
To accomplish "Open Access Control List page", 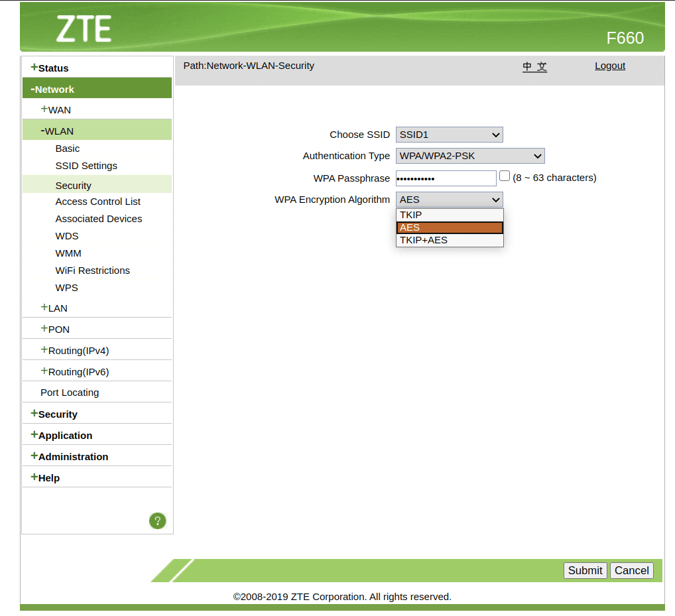I will click(97, 202).
